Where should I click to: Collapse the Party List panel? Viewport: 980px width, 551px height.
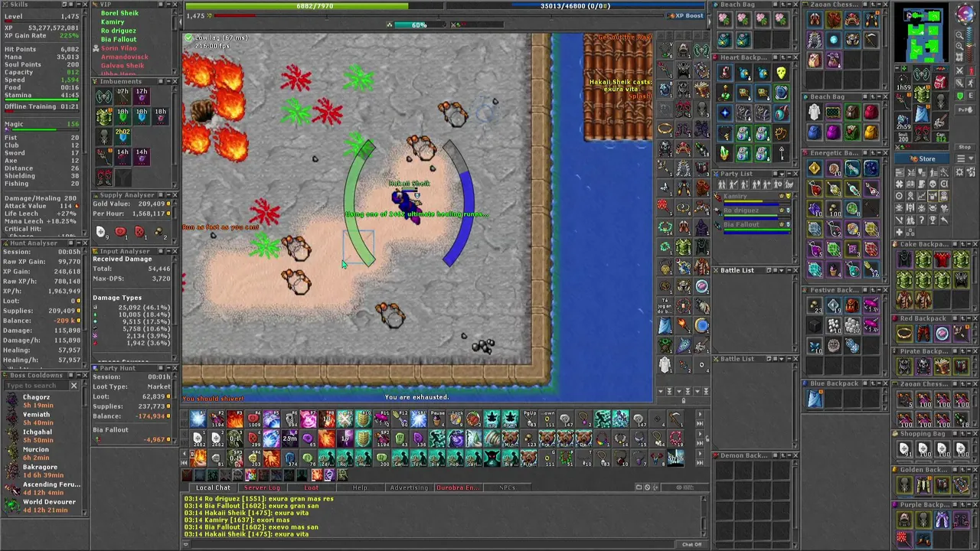pos(789,174)
